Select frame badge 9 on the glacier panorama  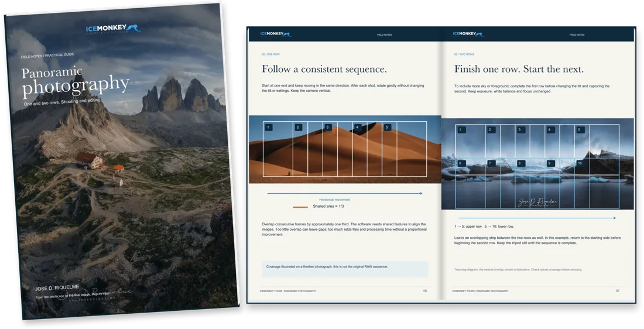coord(550,163)
